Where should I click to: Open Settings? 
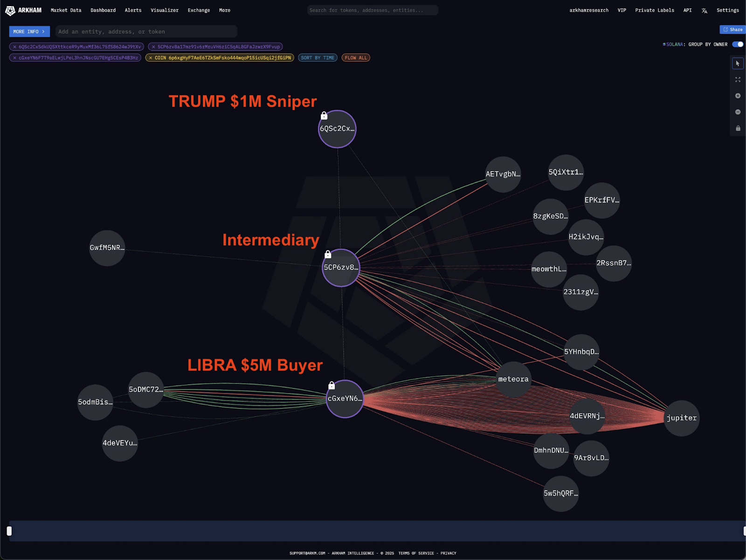click(727, 10)
